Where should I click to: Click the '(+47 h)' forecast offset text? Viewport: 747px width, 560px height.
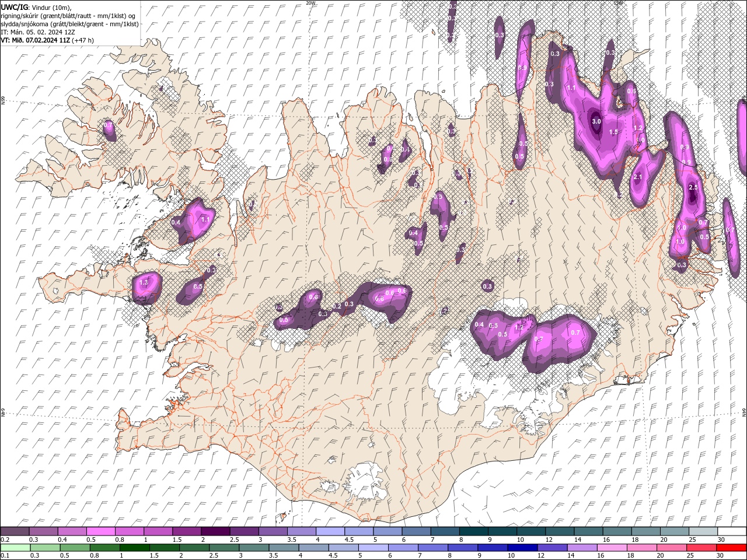tap(83, 40)
